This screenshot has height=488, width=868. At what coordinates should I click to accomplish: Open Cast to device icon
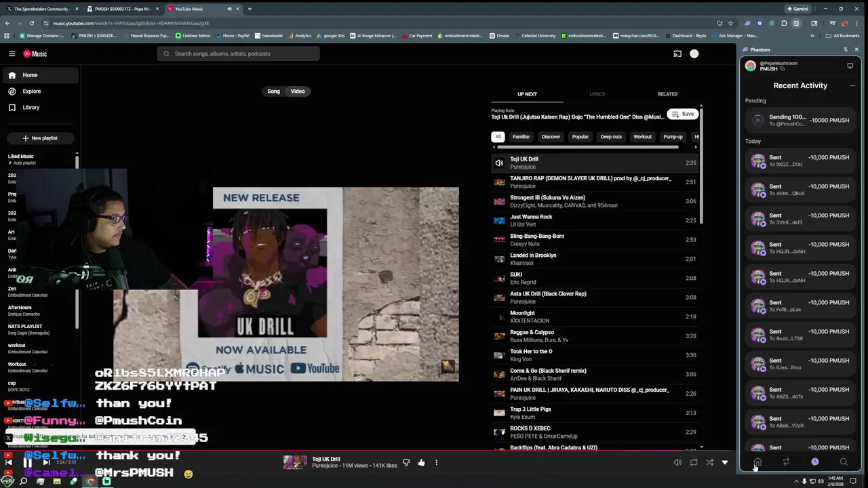[677, 54]
